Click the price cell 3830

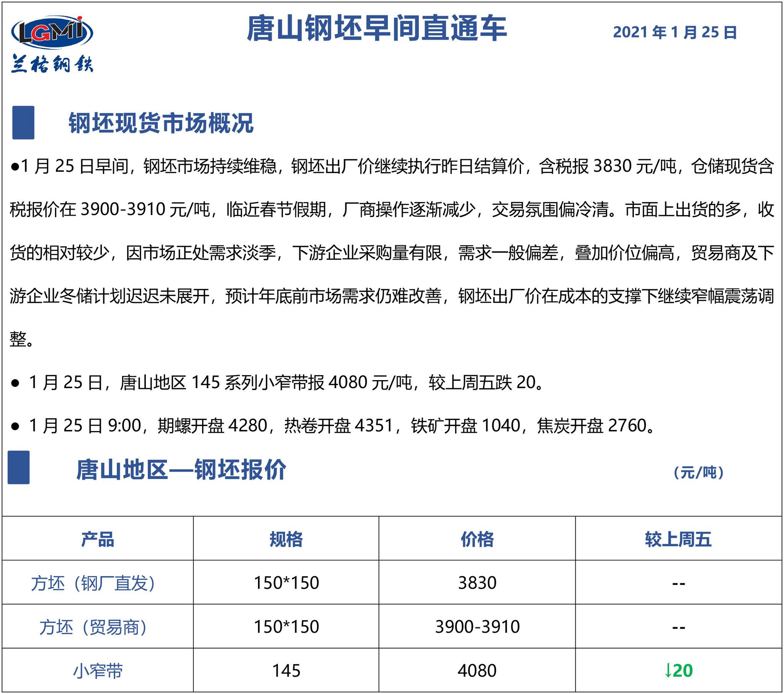pyautogui.click(x=477, y=583)
